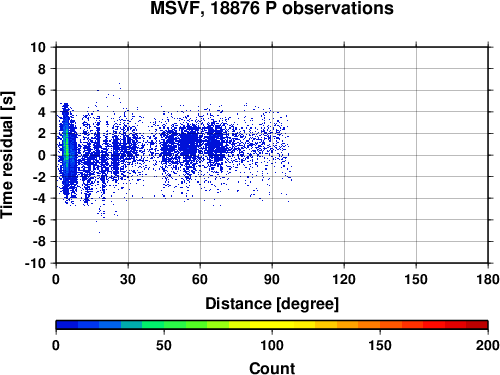Image resolution: width=500 pixels, height=375 pixels.
Task: Click the -6 tick label on residual axis
Action: [x=39, y=220]
